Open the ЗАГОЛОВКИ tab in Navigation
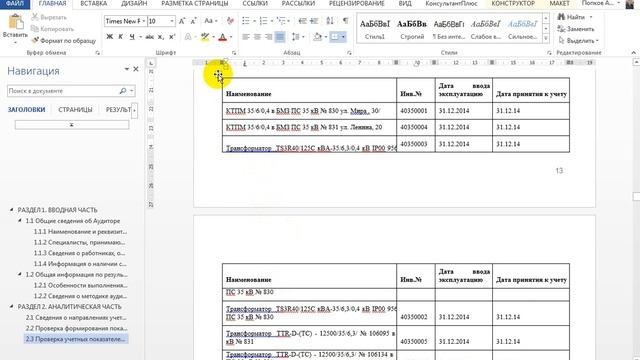Image resolution: width=640 pixels, height=360 pixels. [27, 110]
